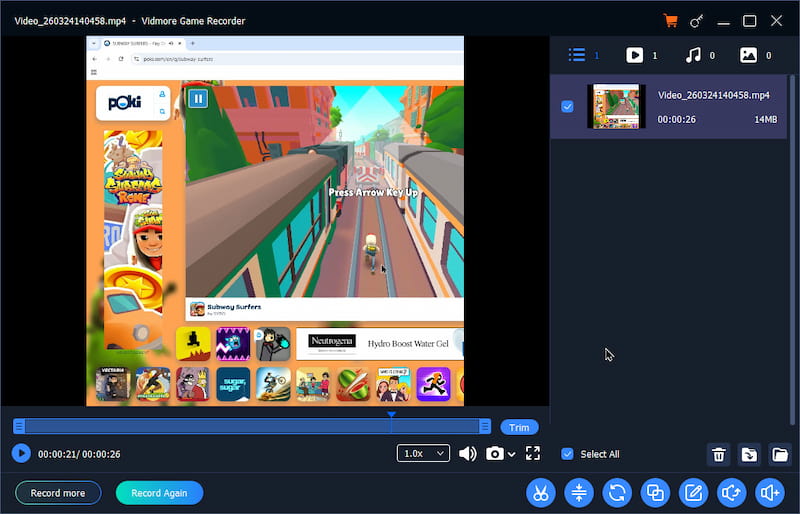Open the edit media metadata tool

693,492
